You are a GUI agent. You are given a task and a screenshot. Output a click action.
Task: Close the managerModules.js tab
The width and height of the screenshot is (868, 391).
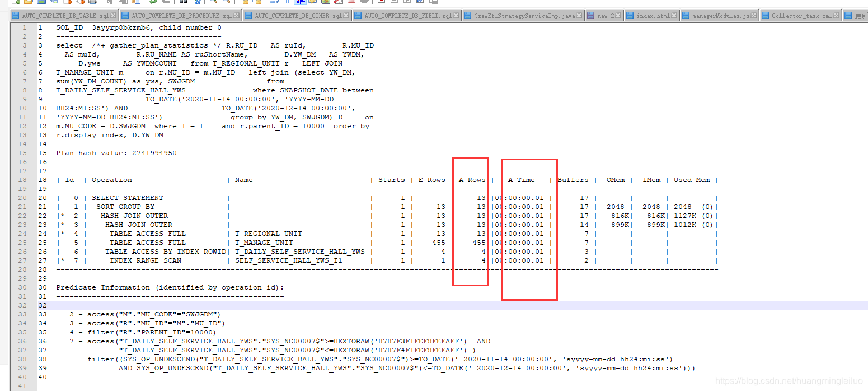click(755, 16)
